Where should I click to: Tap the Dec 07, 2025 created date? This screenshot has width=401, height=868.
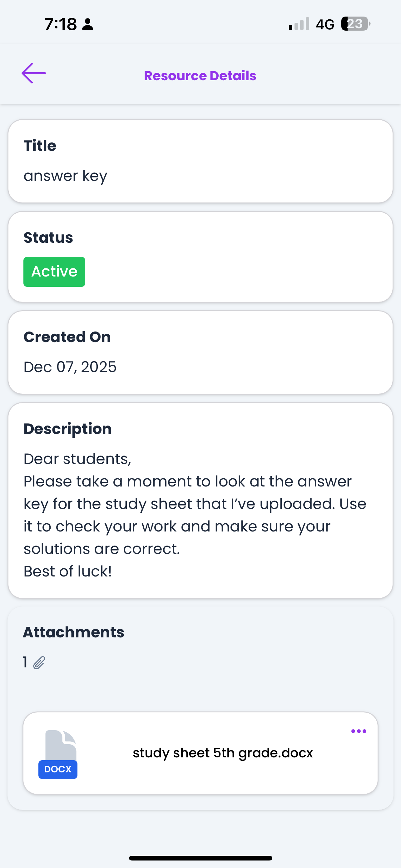(70, 367)
